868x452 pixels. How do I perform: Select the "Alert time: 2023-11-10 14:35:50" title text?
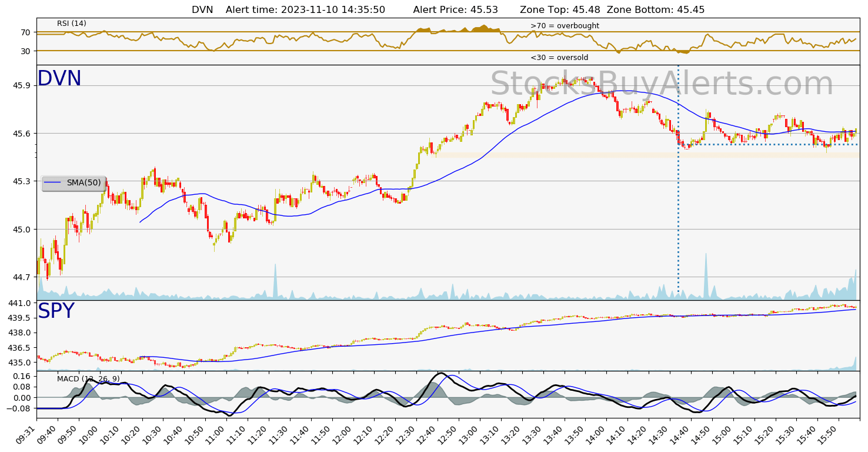pos(305,10)
